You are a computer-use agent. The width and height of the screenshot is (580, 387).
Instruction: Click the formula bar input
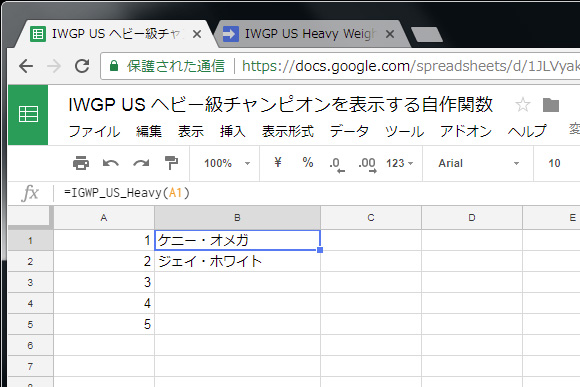pyautogui.click(x=318, y=193)
